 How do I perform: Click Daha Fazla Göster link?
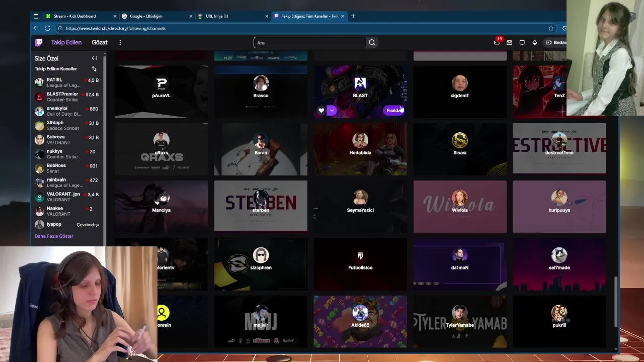54,236
